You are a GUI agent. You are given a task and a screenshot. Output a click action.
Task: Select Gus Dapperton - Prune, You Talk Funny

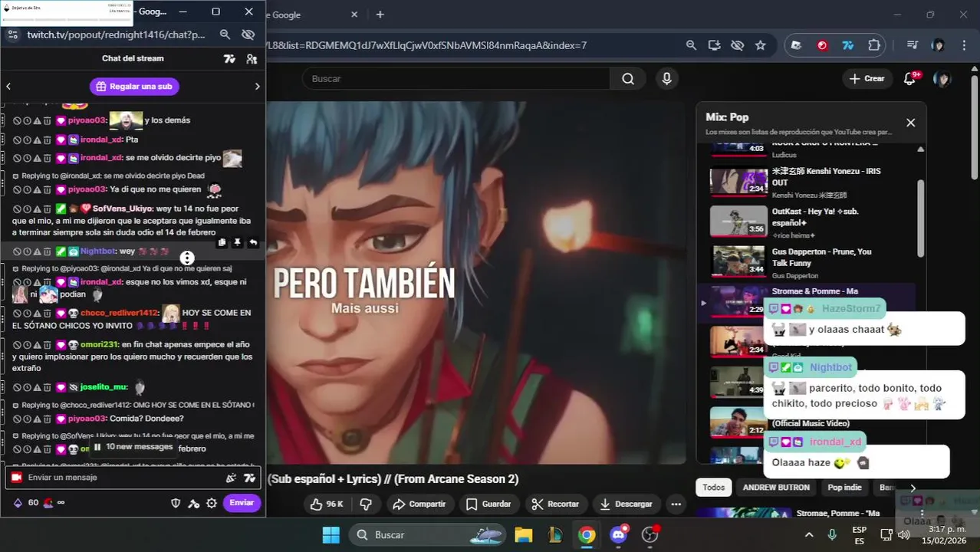(x=813, y=262)
